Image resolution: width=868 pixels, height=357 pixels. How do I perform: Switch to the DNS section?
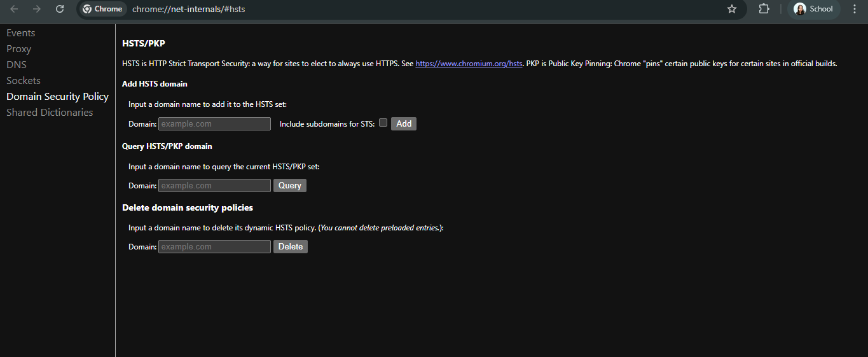pyautogui.click(x=17, y=65)
